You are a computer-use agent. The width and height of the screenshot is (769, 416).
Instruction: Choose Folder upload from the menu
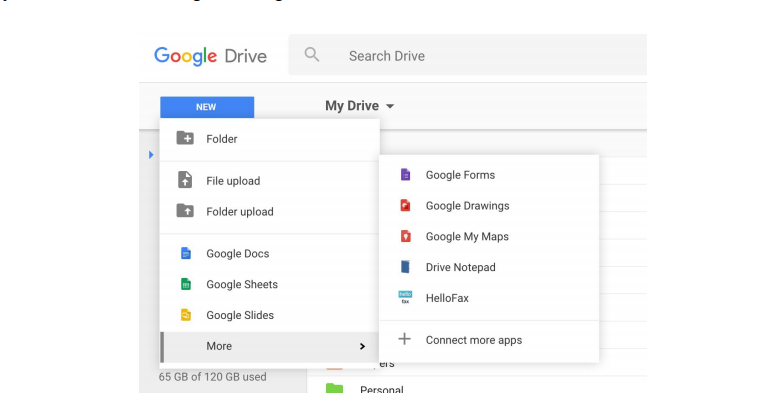(x=239, y=212)
